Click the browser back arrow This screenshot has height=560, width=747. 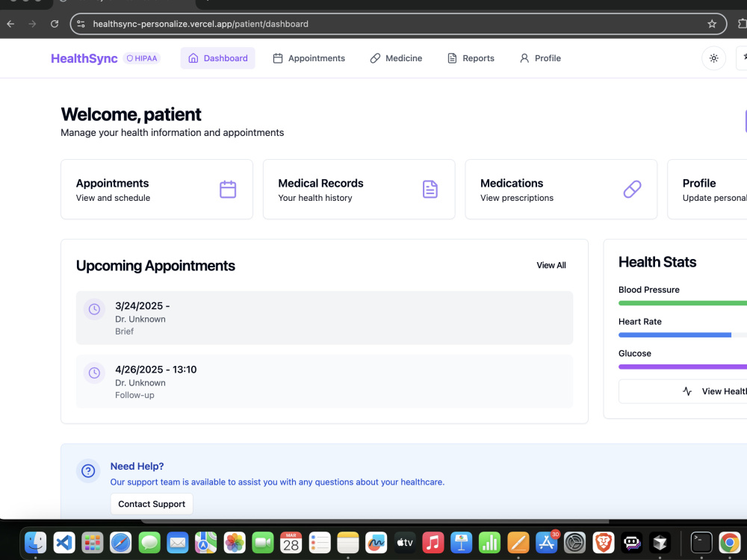click(10, 24)
